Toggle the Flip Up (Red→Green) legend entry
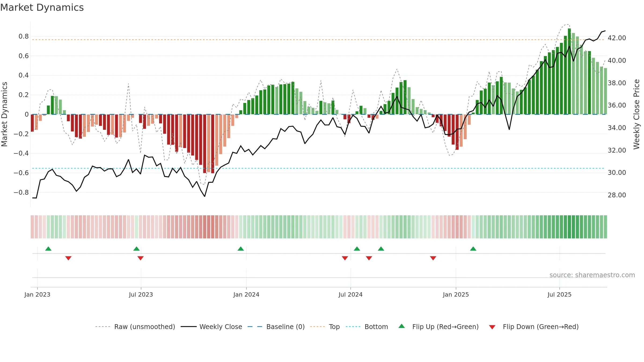 [438, 327]
